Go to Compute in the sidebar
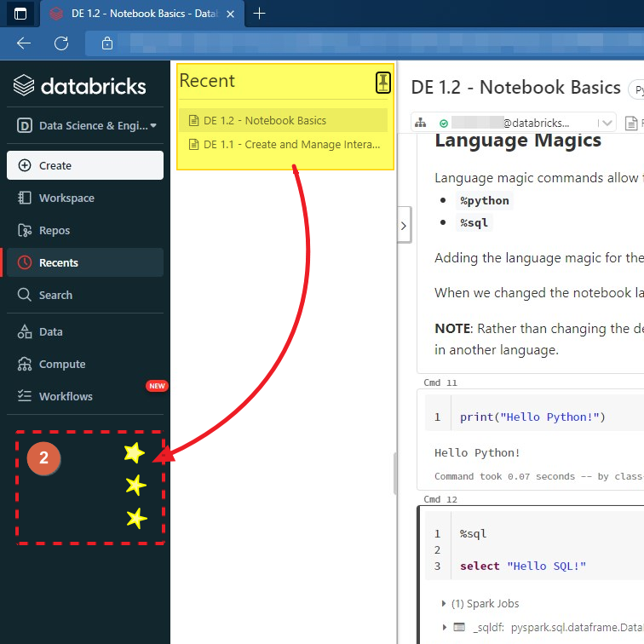 coord(62,364)
